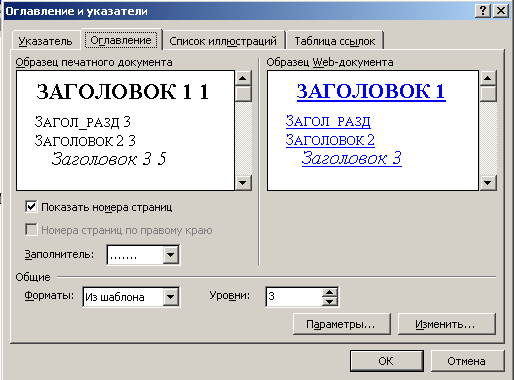Click Заголовок 3 5 in print preview
This screenshot has height=380, width=514.
click(x=109, y=159)
